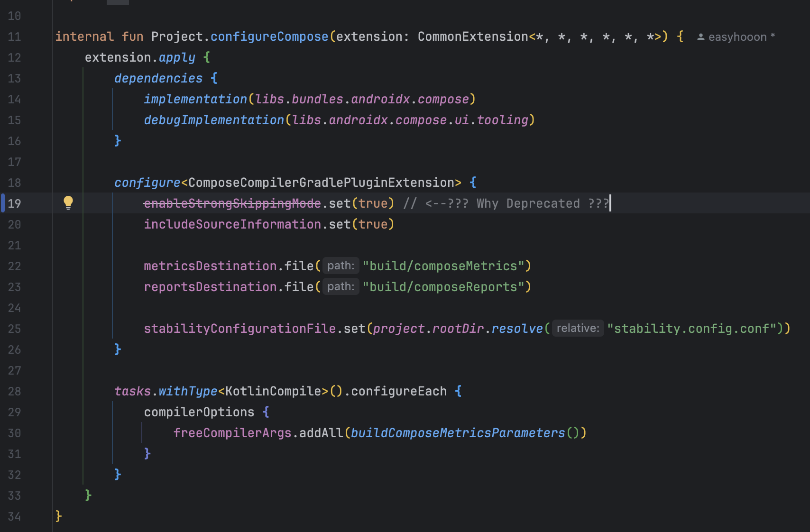Select the string "build/composeMetrics"
This screenshot has height=532, width=810.
click(443, 266)
